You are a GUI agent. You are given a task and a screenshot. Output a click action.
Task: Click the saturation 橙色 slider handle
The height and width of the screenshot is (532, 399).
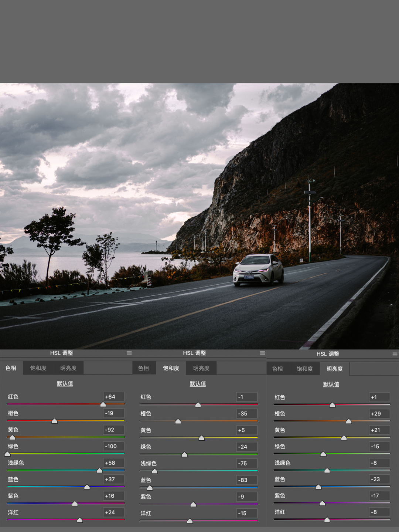click(x=178, y=421)
